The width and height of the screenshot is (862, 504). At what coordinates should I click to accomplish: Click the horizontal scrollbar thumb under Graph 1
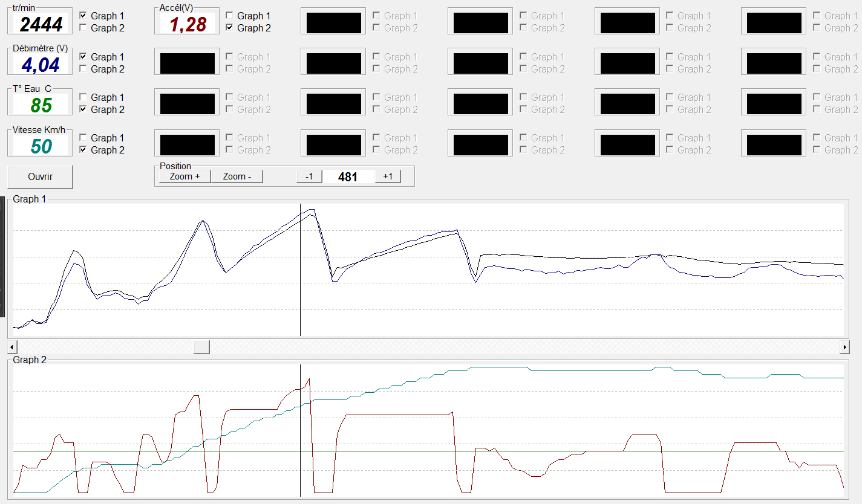pyautogui.click(x=201, y=347)
